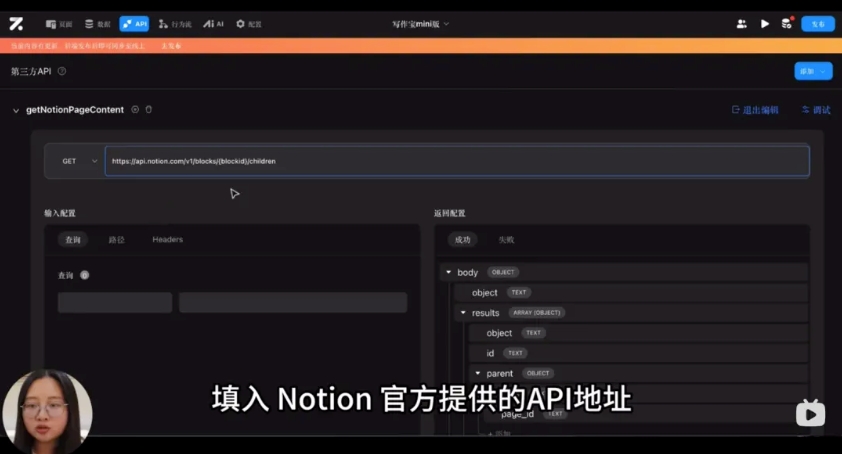Image resolution: width=842 pixels, height=454 pixels.
Task: Collapse the getNotionPageContent API entry
Action: (x=16, y=110)
